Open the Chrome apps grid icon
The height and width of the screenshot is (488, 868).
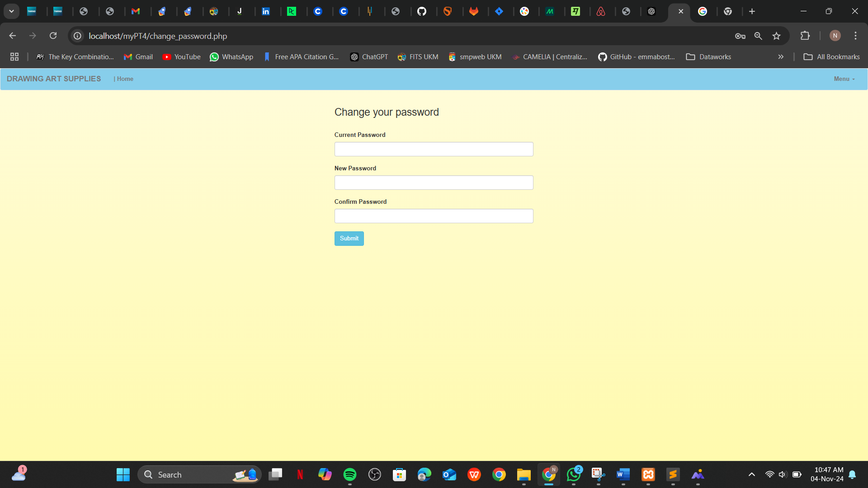(x=14, y=56)
